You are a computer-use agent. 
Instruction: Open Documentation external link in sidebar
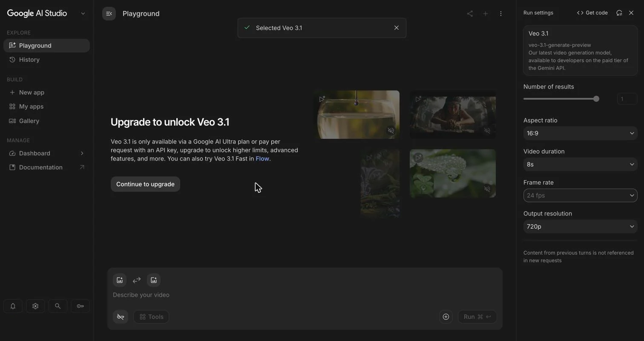pos(46,167)
